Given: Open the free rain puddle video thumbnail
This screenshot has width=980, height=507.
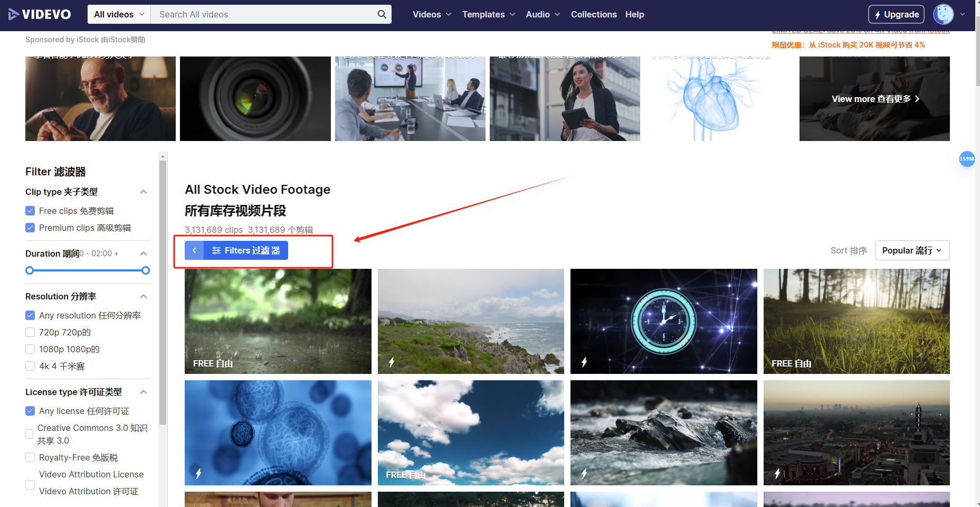Looking at the screenshot, I should click(x=278, y=321).
